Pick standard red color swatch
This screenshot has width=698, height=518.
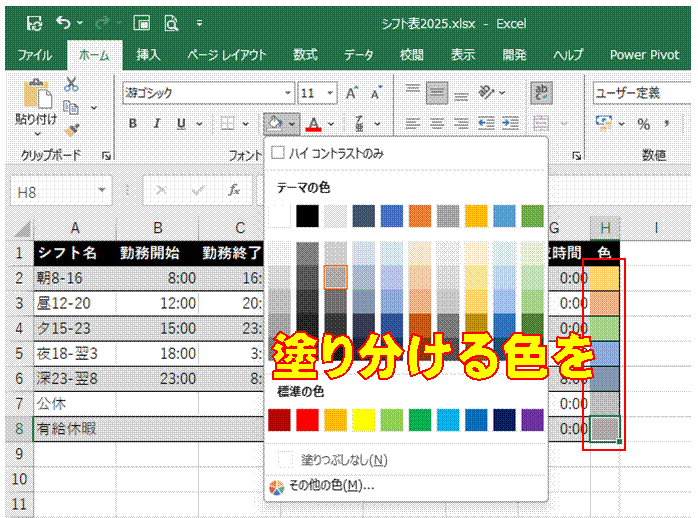pyautogui.click(x=307, y=420)
